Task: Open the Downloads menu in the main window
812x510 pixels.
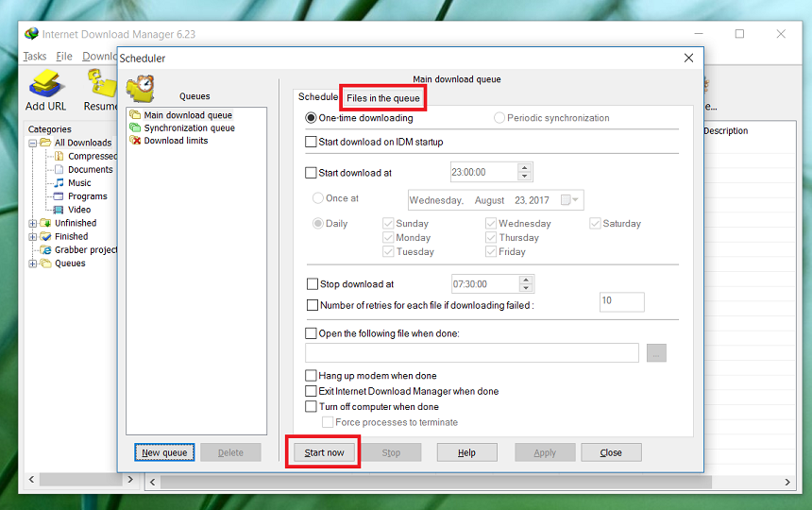Action: tap(99, 56)
